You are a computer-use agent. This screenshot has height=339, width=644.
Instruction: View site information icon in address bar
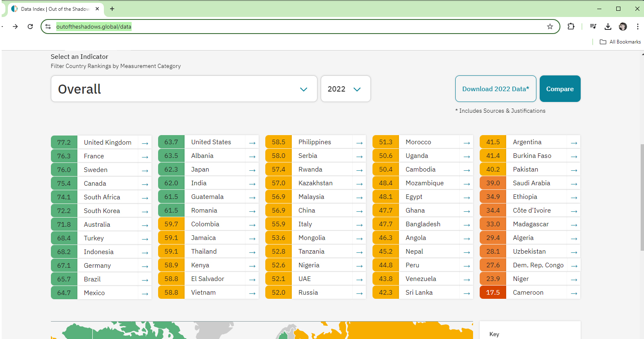pyautogui.click(x=48, y=27)
